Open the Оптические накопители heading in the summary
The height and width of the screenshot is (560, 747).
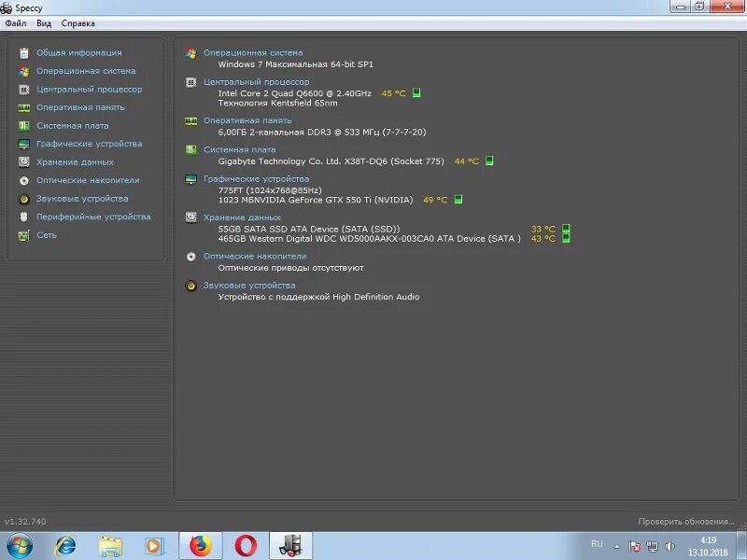tap(255, 256)
